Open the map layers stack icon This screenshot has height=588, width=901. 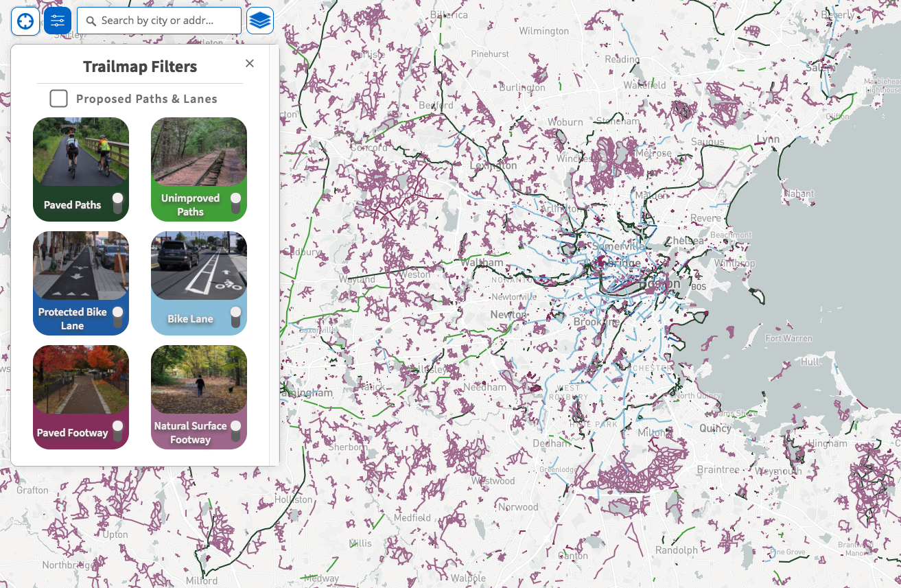click(260, 21)
